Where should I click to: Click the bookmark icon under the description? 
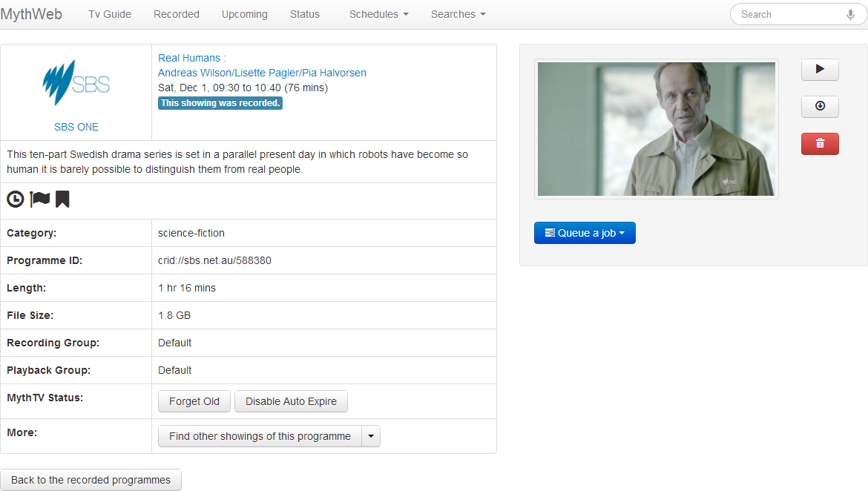click(62, 199)
